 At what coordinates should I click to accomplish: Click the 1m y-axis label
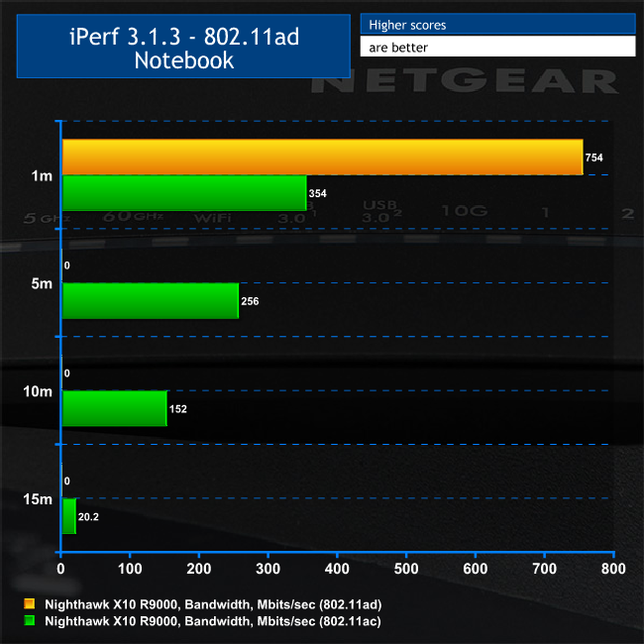[x=42, y=175]
